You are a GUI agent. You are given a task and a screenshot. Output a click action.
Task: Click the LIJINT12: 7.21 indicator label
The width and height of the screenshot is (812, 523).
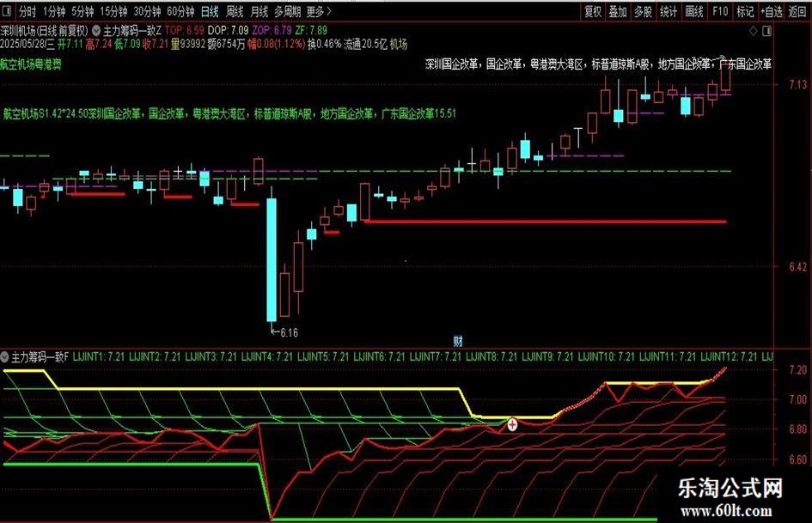point(729,356)
